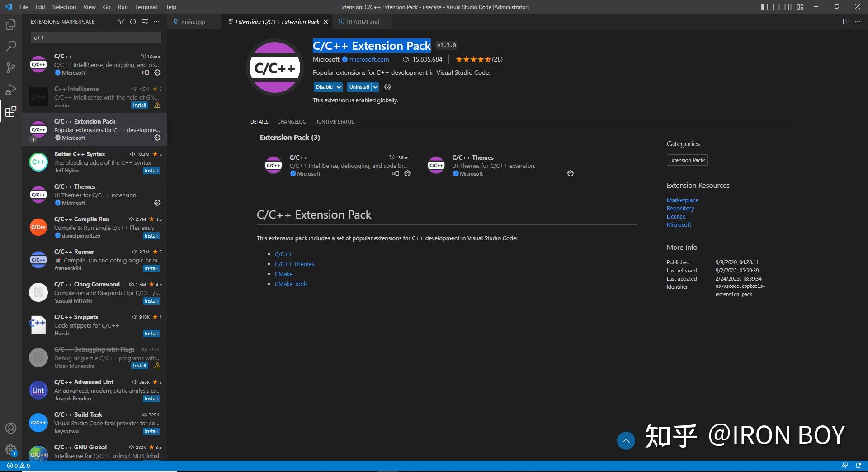This screenshot has width=868, height=472.
Task: Open the extensions view more actions menu
Action: pos(156,21)
